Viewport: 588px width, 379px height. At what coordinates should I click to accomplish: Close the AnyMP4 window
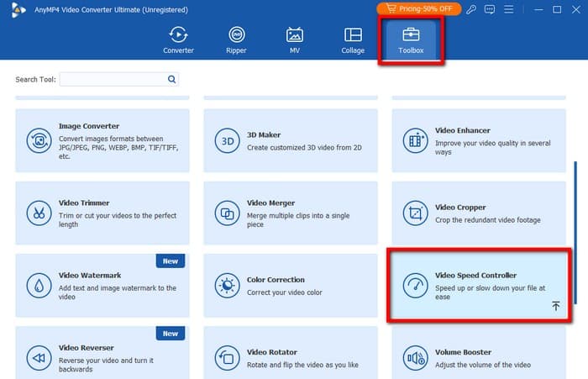pyautogui.click(x=576, y=9)
